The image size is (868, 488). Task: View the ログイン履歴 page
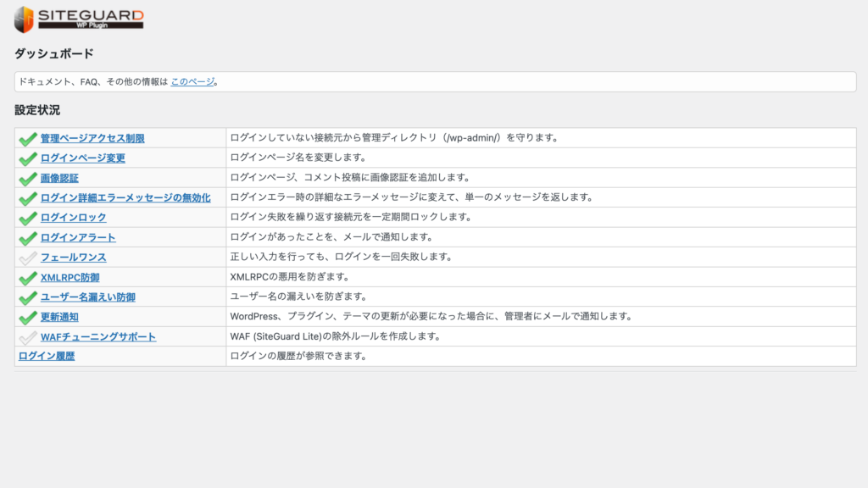pyautogui.click(x=47, y=357)
